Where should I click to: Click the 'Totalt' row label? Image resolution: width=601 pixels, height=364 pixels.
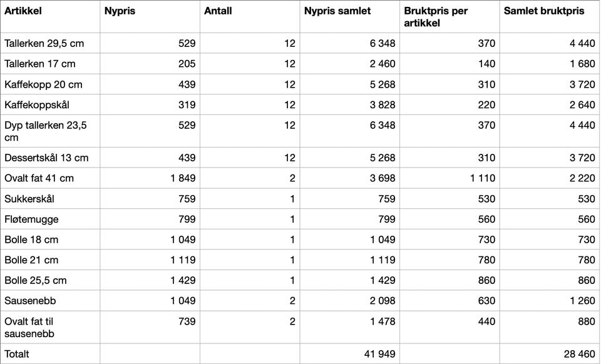(17, 354)
